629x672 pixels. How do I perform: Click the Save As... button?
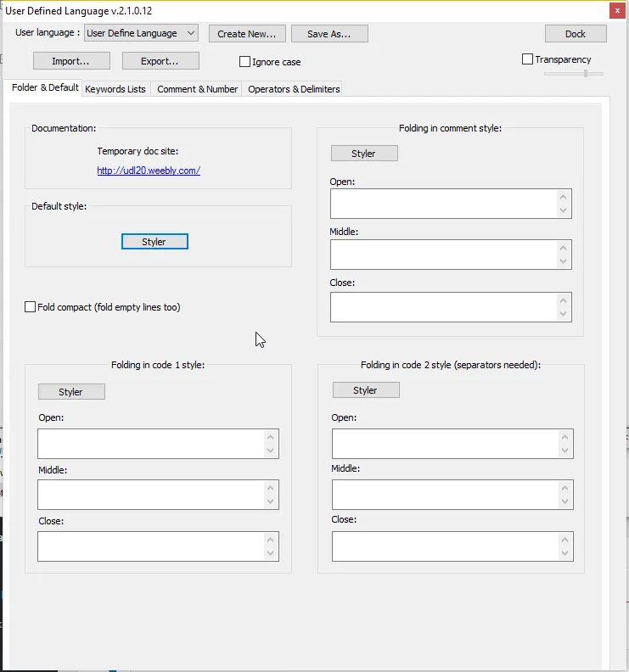coord(329,34)
